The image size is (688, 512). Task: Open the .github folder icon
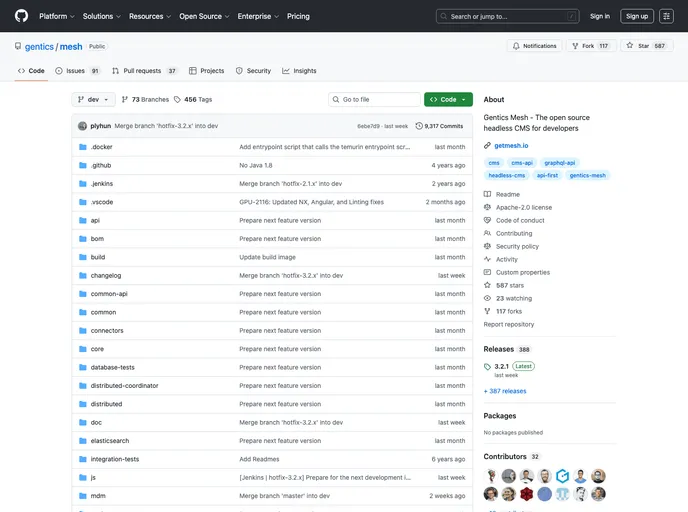pyautogui.click(x=83, y=165)
